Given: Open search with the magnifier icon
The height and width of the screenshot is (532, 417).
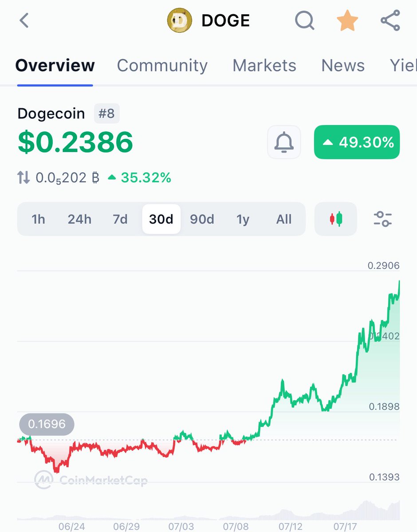Looking at the screenshot, I should (304, 21).
